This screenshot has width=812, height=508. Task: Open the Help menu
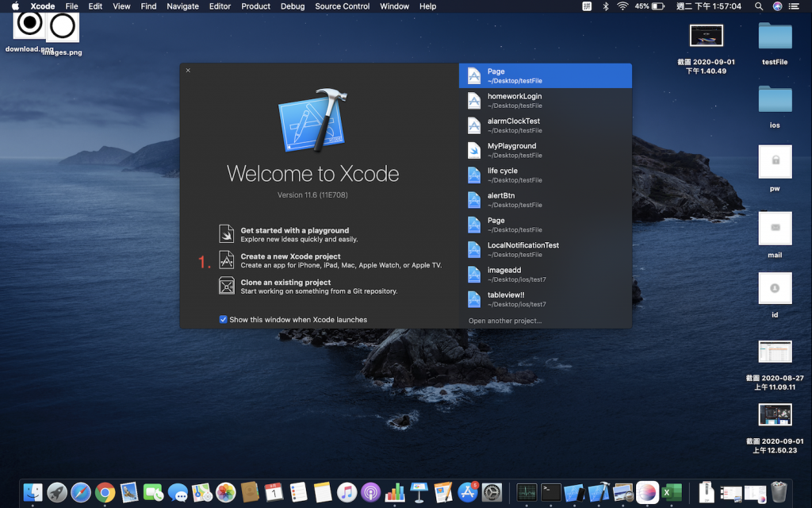(x=427, y=6)
